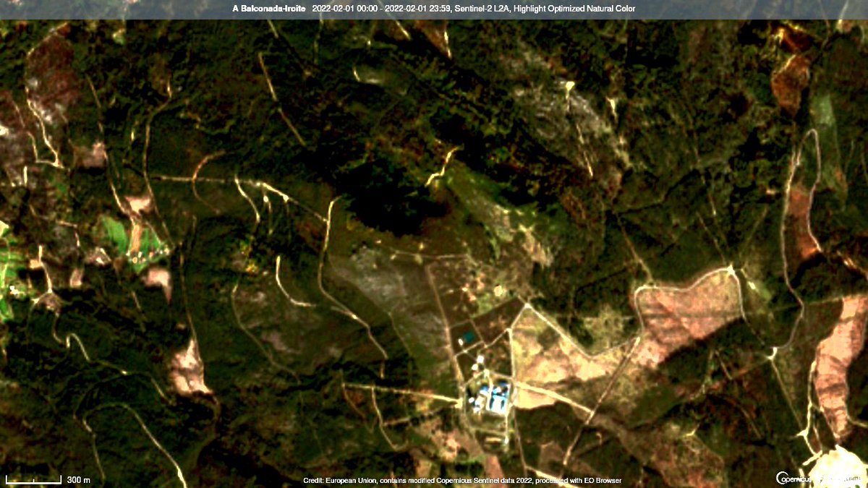This screenshot has width=868, height=488.
Task: Click the '2022-02-01 23:59' date text
Action: [417, 9]
